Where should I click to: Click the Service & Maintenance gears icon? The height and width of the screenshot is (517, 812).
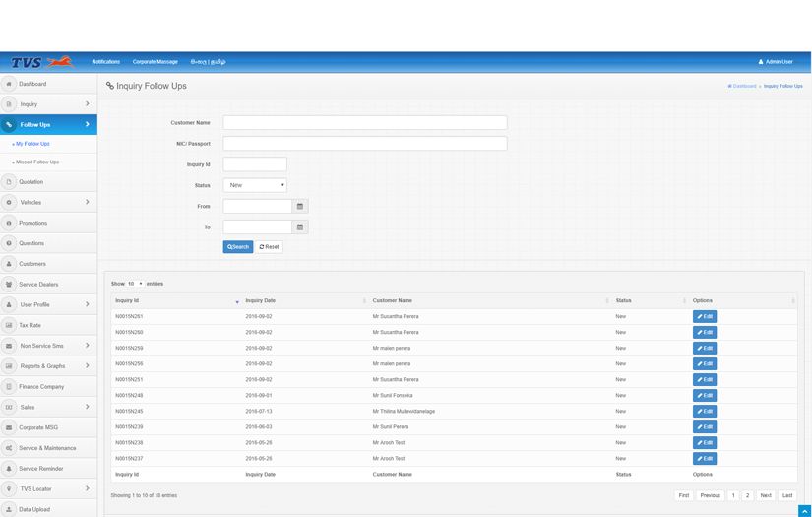pos(9,448)
